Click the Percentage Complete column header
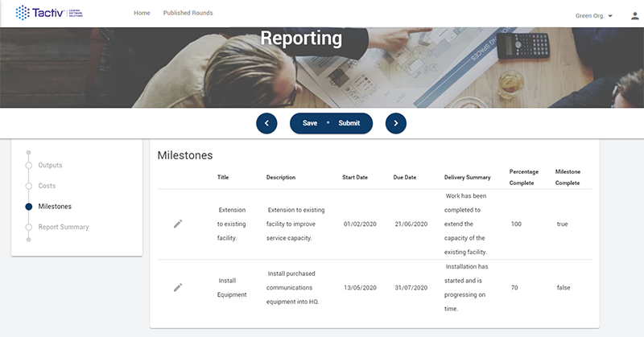The width and height of the screenshot is (644, 337). [524, 177]
